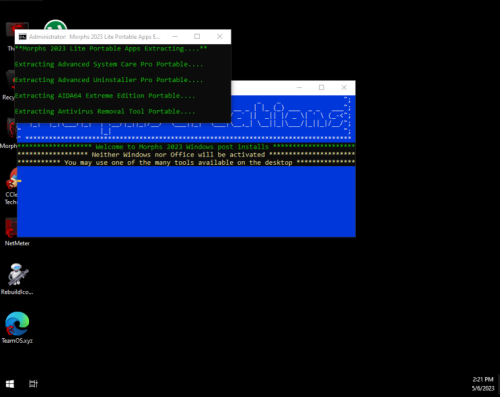Screen dimensions: 500x397
Task: Close the blue post-install console window
Action: [344, 87]
